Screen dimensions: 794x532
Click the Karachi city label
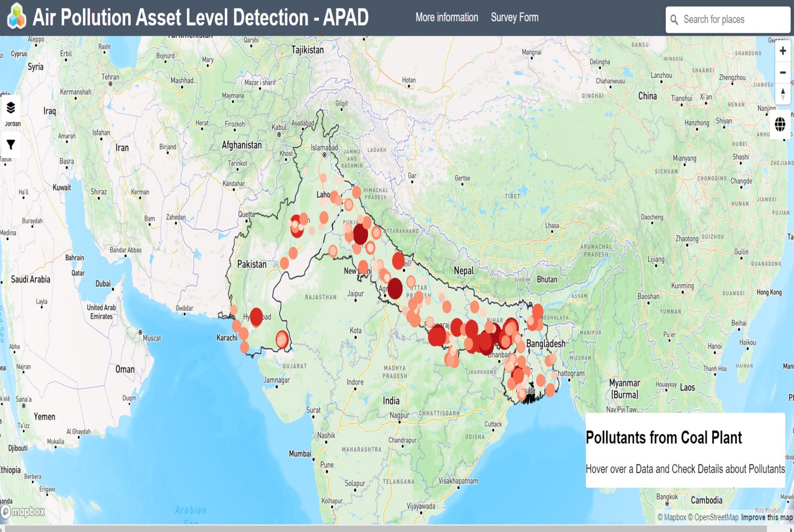tap(227, 338)
